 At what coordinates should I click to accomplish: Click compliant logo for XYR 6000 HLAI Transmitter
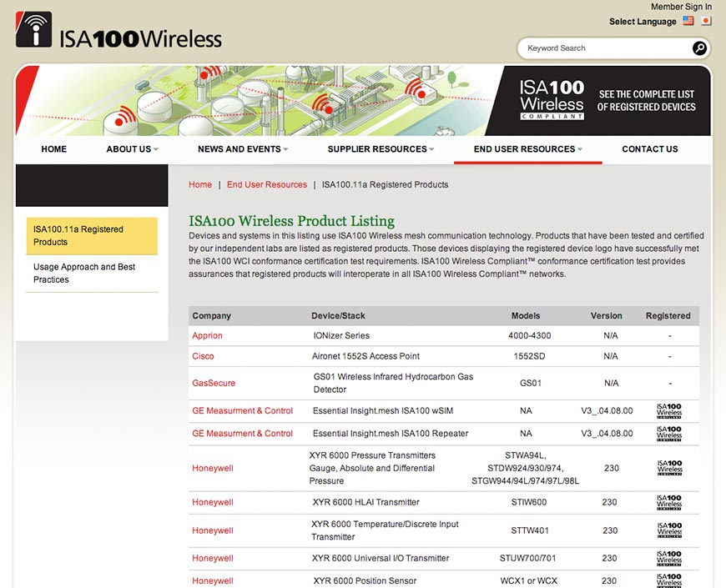coord(669,502)
